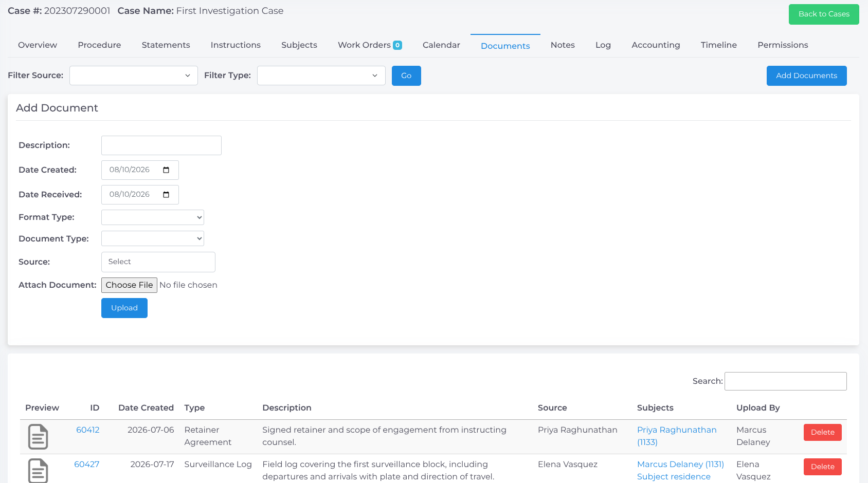This screenshot has height=483, width=868.
Task: Open calendar picker for Date Created
Action: [x=166, y=170]
